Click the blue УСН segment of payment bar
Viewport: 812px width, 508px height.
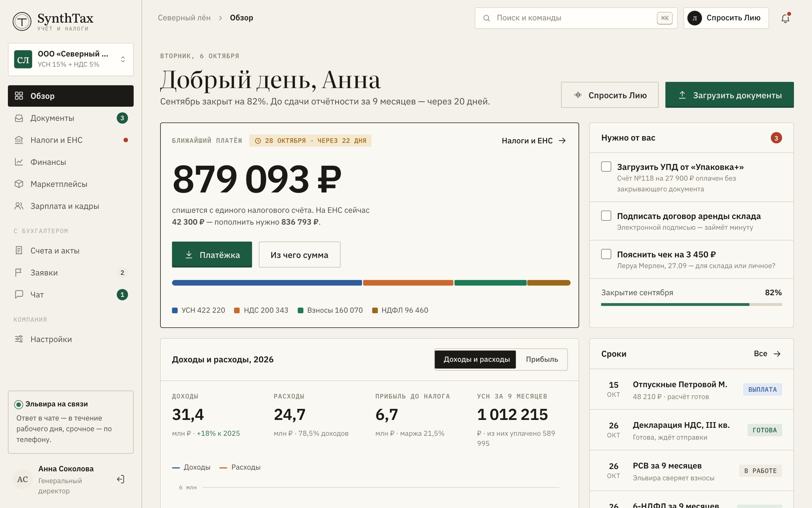267,283
